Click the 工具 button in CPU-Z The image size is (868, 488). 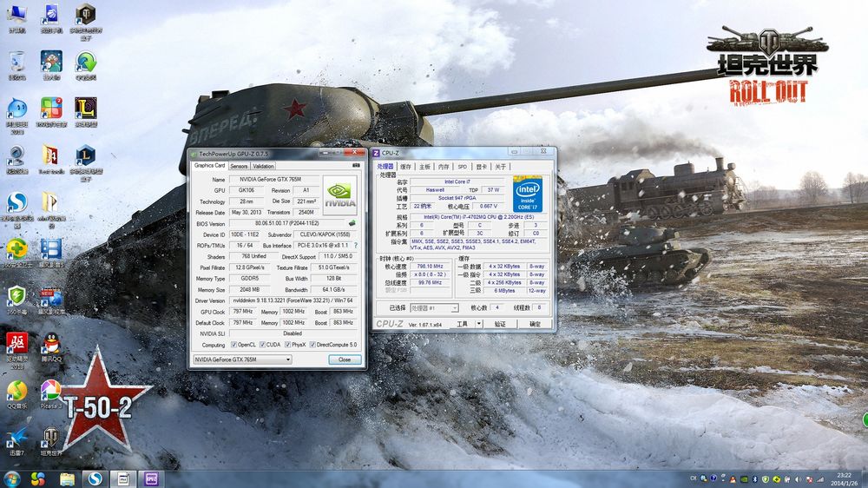[x=463, y=324]
